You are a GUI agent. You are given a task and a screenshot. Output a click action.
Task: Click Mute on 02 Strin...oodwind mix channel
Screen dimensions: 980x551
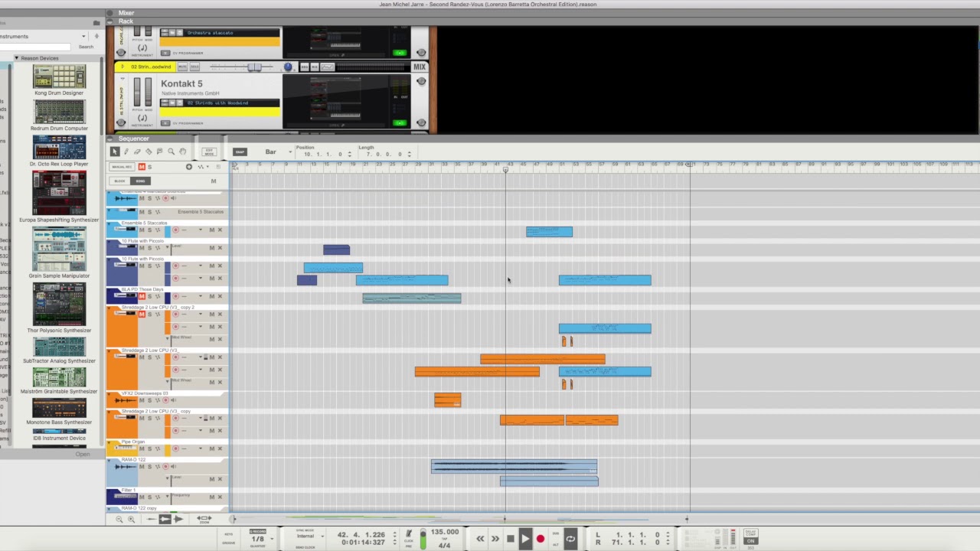pos(182,67)
